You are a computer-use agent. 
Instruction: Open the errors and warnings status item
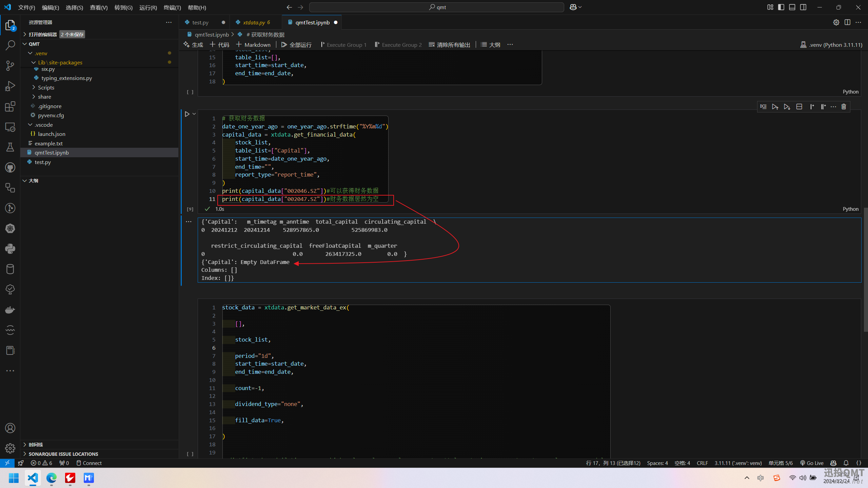[x=41, y=463]
